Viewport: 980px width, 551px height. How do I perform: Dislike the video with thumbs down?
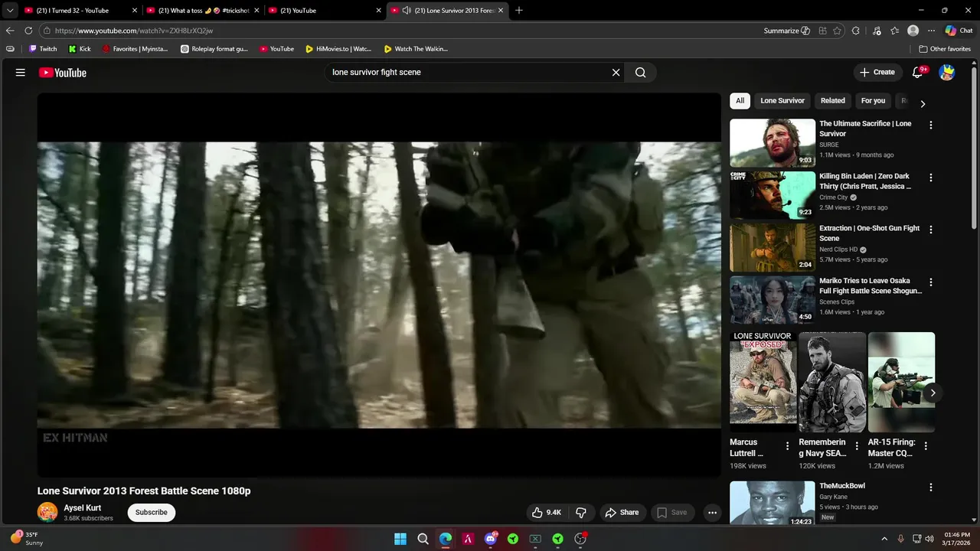[x=581, y=513]
